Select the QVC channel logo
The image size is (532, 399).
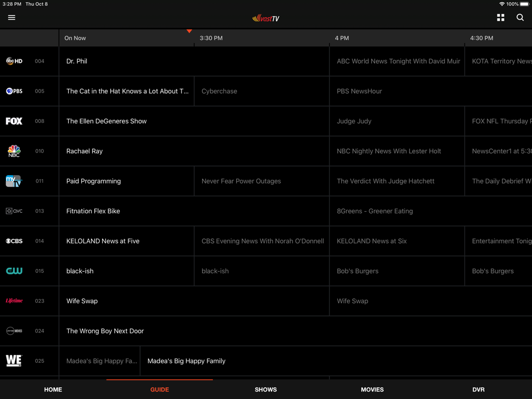point(14,211)
